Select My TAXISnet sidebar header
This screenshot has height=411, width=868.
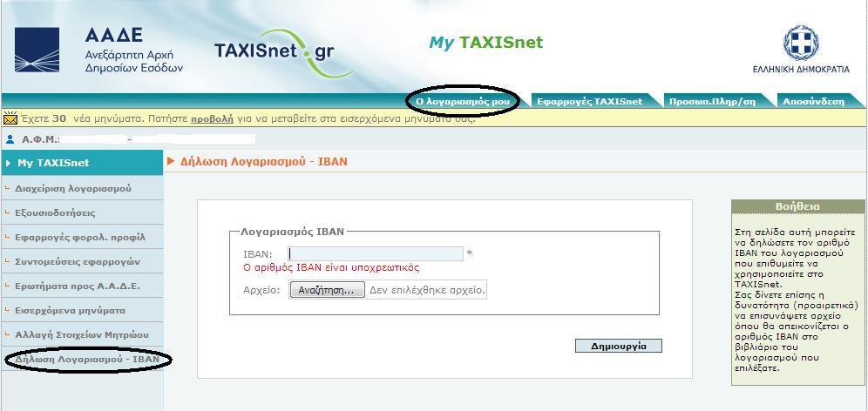[x=82, y=163]
